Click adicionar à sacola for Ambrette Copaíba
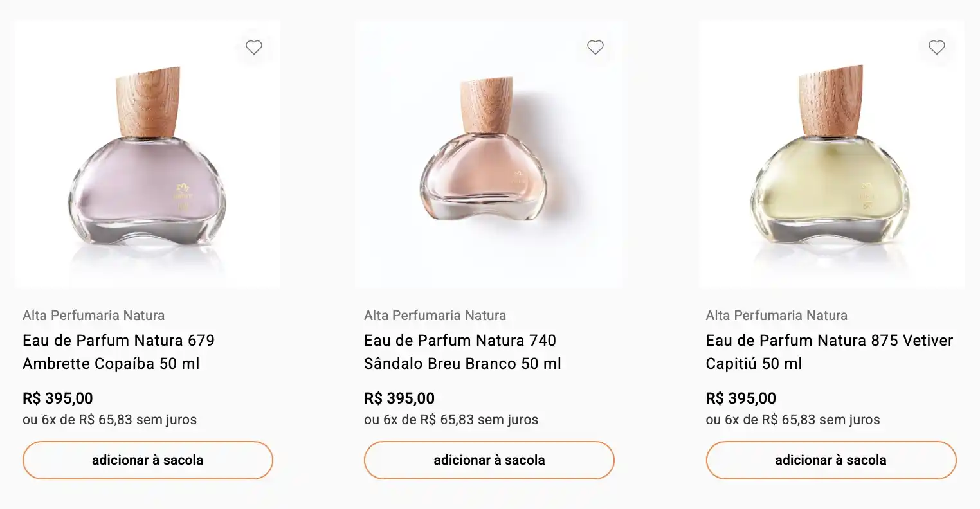Image resolution: width=980 pixels, height=509 pixels. pos(147,460)
